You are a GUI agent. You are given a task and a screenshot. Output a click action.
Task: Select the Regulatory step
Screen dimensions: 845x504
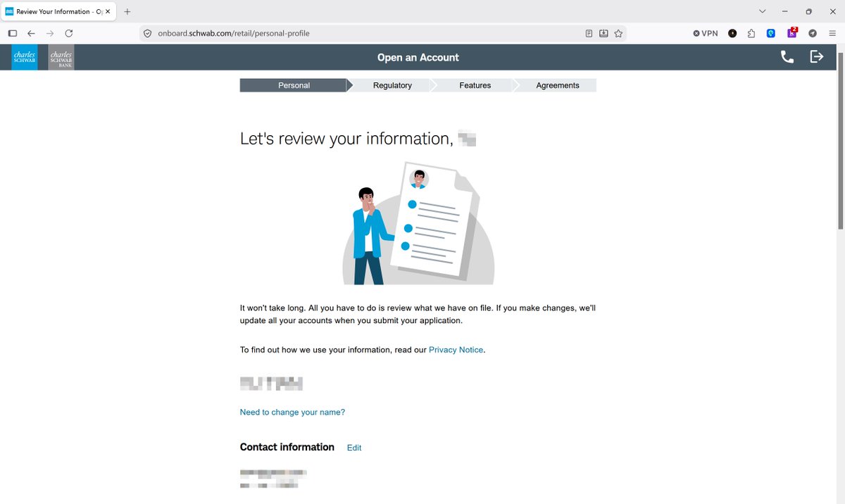(x=392, y=85)
